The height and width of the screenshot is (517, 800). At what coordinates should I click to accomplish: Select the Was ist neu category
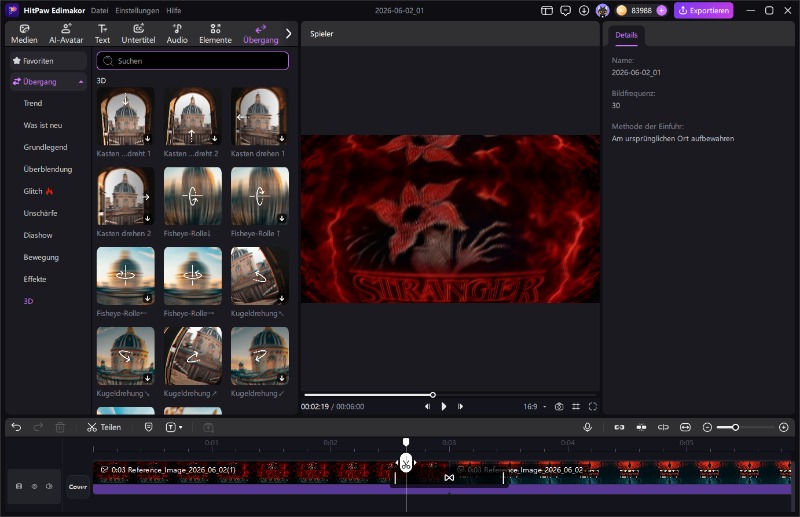[43, 125]
